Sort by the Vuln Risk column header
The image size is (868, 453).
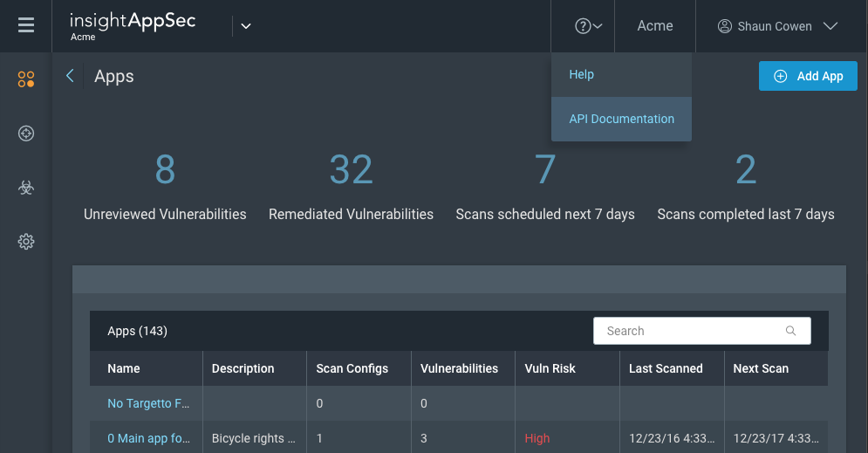pos(550,368)
